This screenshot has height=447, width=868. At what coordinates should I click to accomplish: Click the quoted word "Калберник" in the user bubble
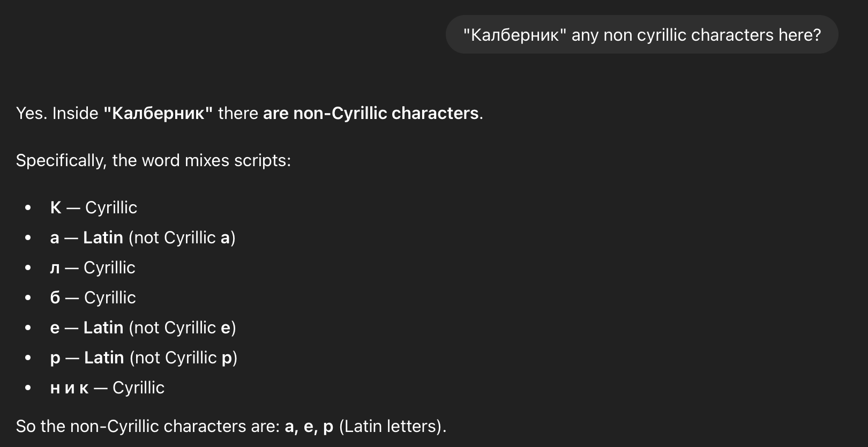(x=514, y=35)
